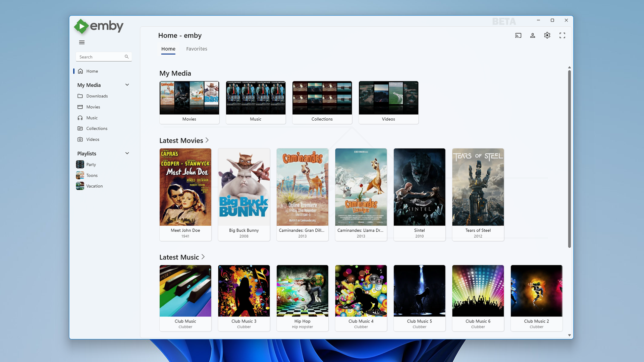The width and height of the screenshot is (644, 362).
Task: Open the Movies library card
Action: 189,103
